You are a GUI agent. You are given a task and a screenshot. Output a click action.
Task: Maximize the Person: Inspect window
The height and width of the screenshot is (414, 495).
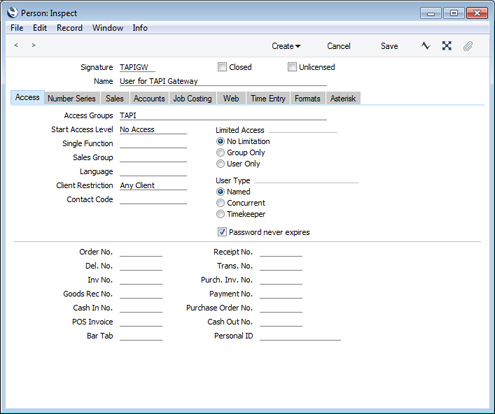pos(454,13)
